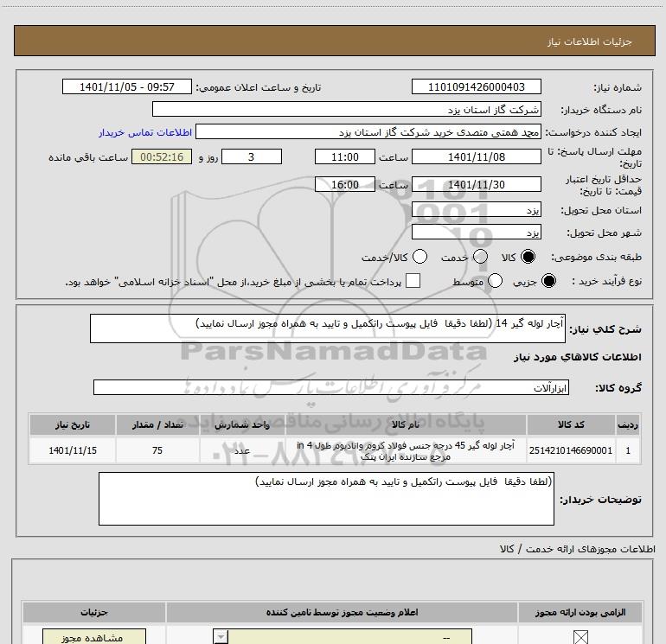
Task: Click the تاریخ نیاز column header
Action: coord(72,424)
